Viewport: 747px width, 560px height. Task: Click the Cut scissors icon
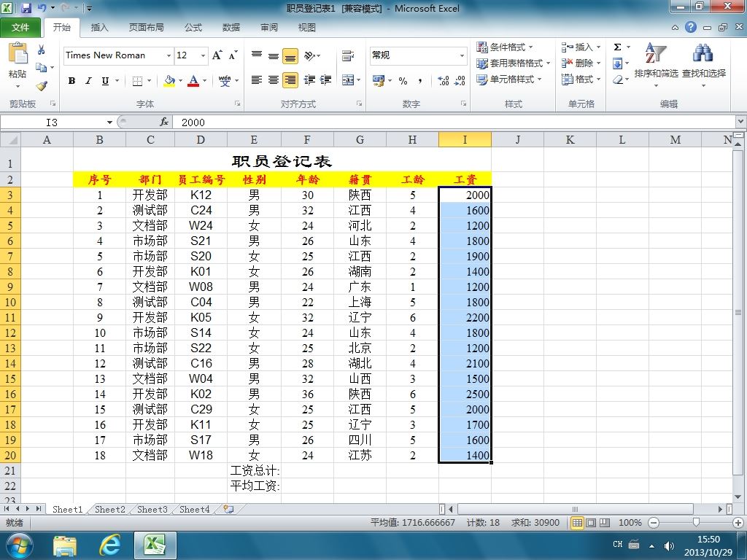point(42,50)
